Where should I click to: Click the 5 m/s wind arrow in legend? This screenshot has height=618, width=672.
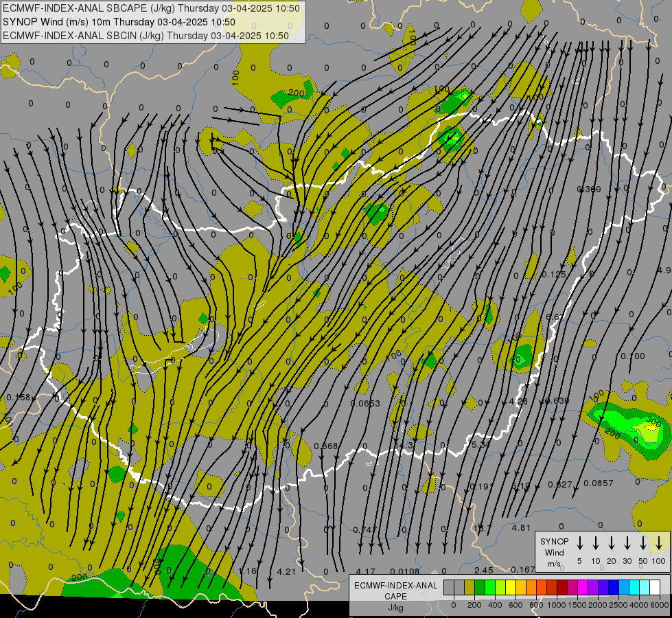tap(579, 543)
